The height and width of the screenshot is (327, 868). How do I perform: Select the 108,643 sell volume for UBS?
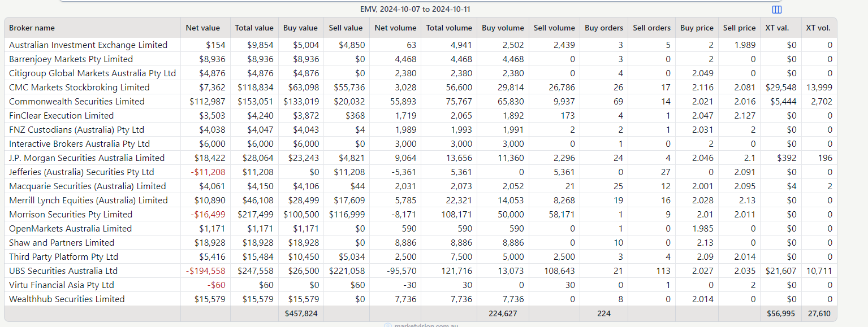pos(559,271)
